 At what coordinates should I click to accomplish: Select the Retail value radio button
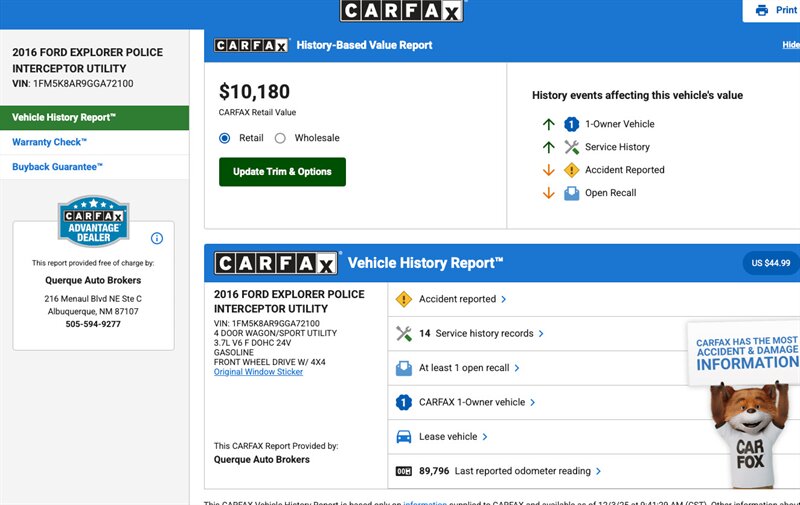[225, 138]
